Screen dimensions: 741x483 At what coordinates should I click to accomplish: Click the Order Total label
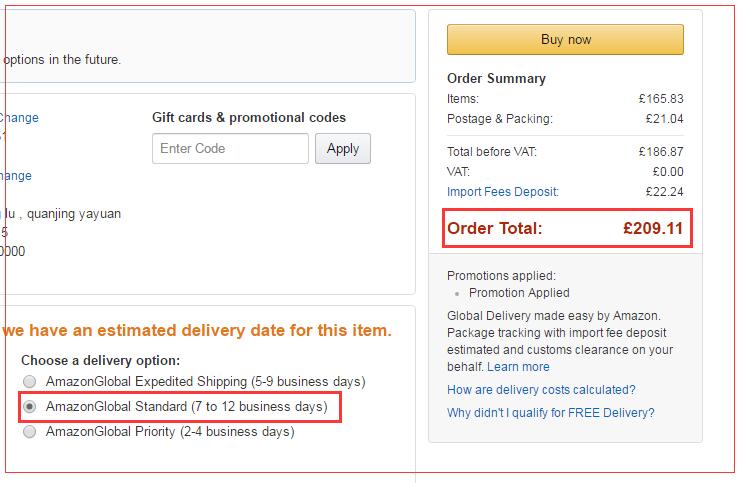[x=495, y=228]
